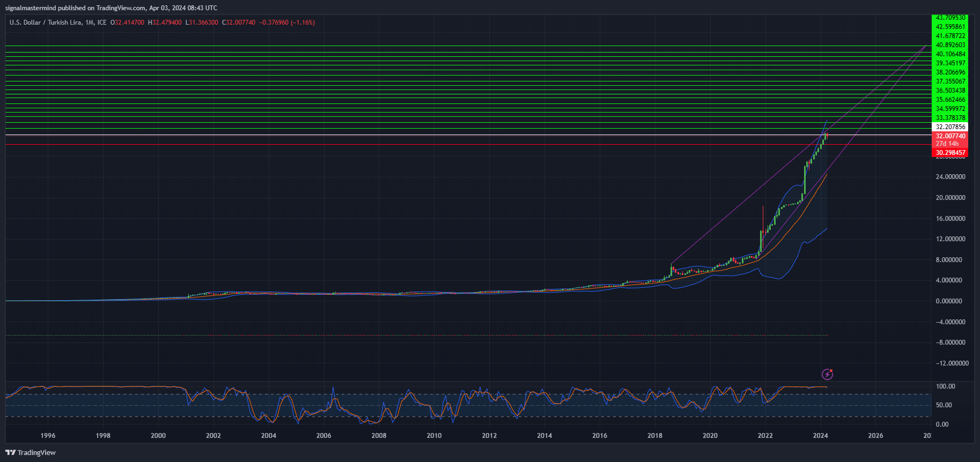This screenshot has height=462, width=980.
Task: Click the 2024 time axis label
Action: (x=821, y=436)
